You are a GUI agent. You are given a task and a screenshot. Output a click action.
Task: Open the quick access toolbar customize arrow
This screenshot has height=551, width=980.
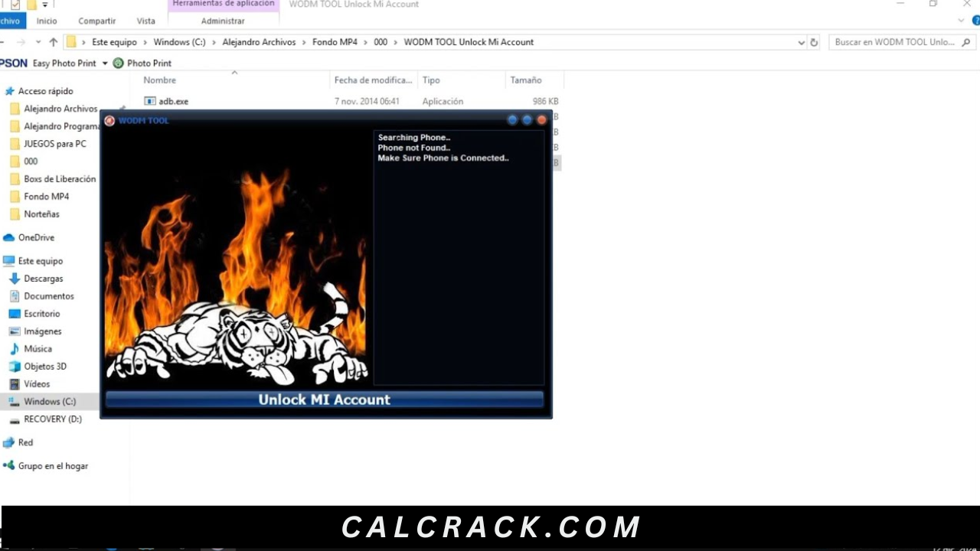45,5
